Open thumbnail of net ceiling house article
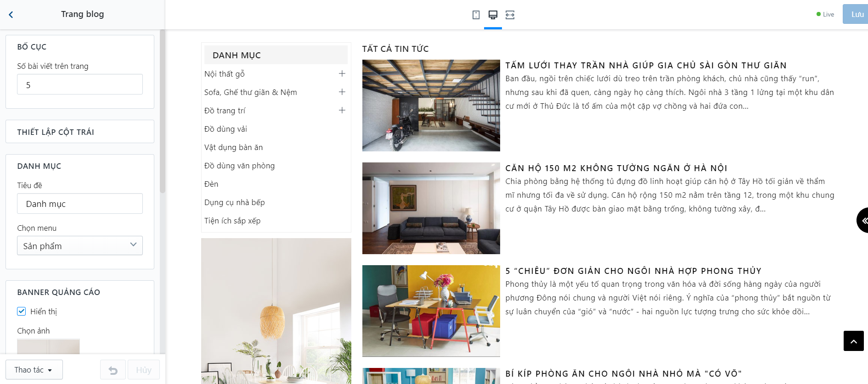868x384 pixels. coord(431,106)
